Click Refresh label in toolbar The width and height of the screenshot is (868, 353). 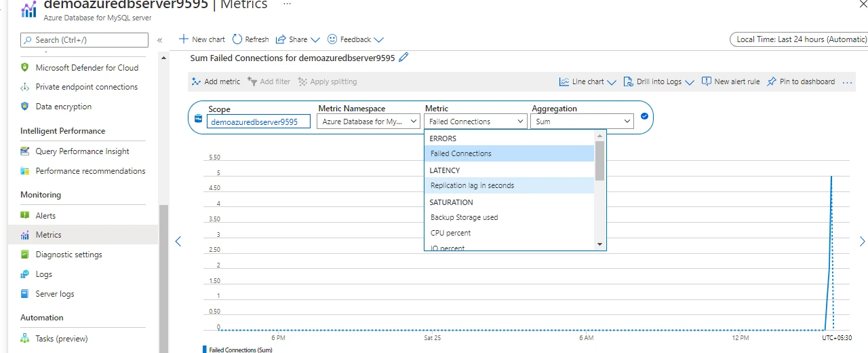(x=257, y=39)
